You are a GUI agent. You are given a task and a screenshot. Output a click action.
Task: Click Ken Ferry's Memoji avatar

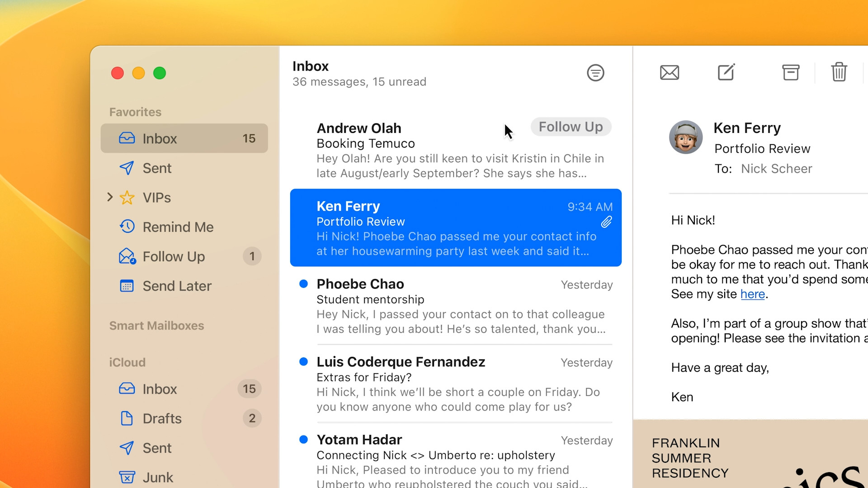[686, 137]
